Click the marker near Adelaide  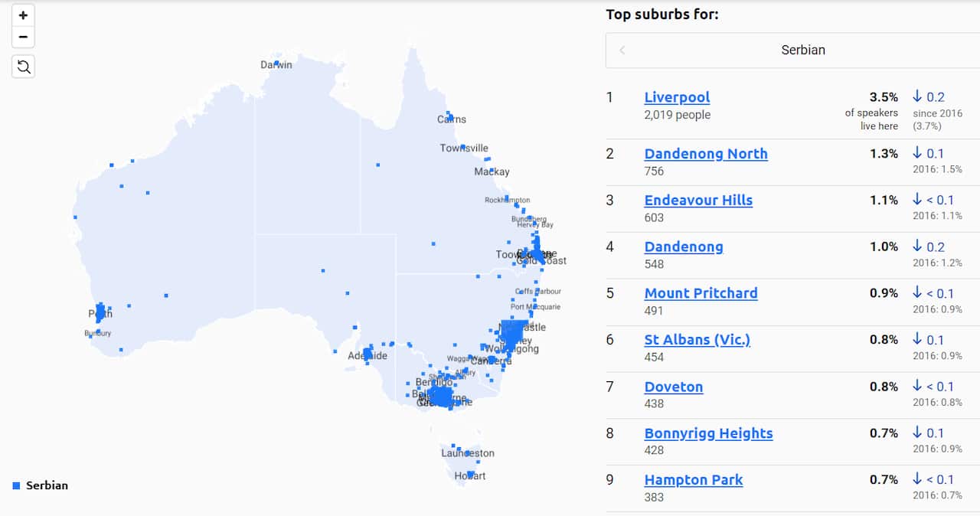pyautogui.click(x=366, y=354)
